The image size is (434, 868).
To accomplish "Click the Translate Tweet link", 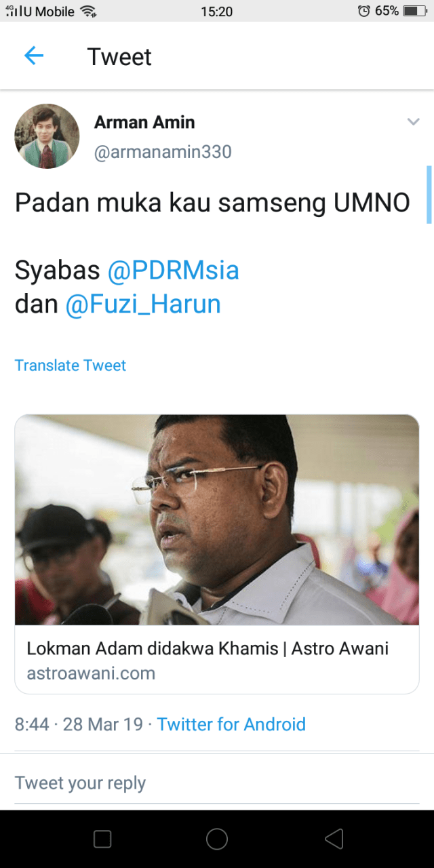I will point(71,366).
